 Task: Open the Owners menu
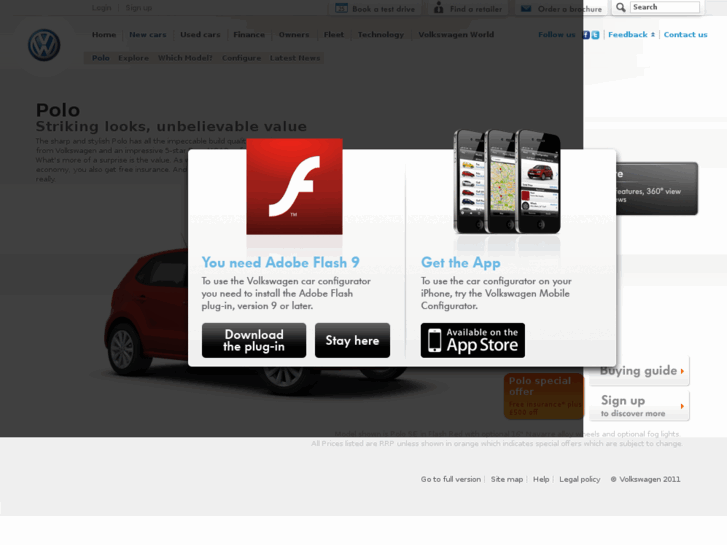tap(294, 35)
